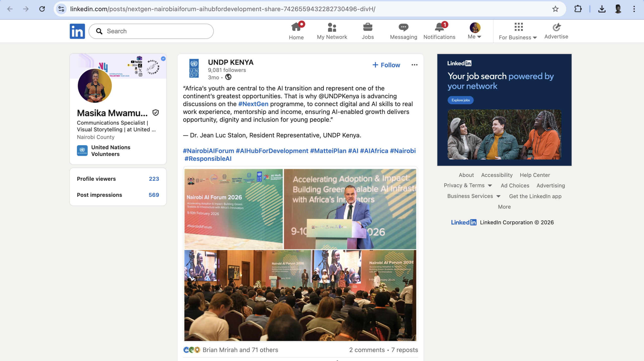644x361 pixels.
Task: Open the Advertising footer link
Action: (x=551, y=186)
